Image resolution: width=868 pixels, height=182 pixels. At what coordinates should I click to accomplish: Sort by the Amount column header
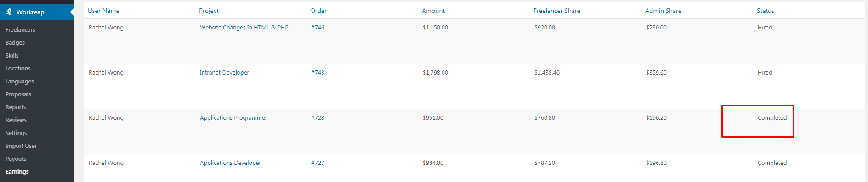click(433, 11)
